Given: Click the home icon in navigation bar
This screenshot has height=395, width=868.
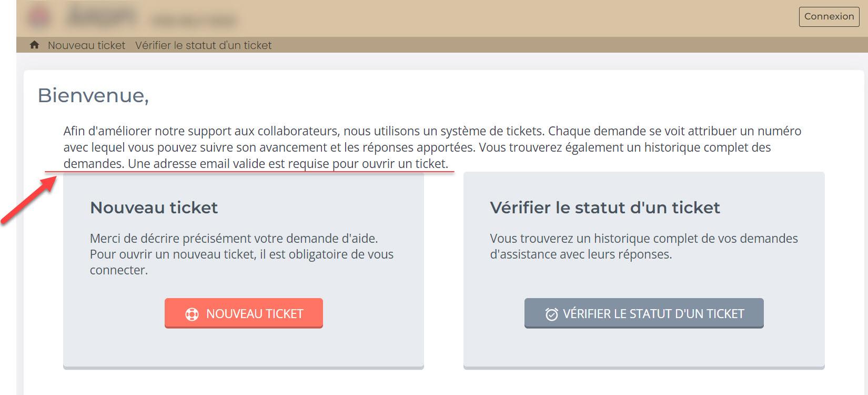Looking at the screenshot, I should 35,45.
